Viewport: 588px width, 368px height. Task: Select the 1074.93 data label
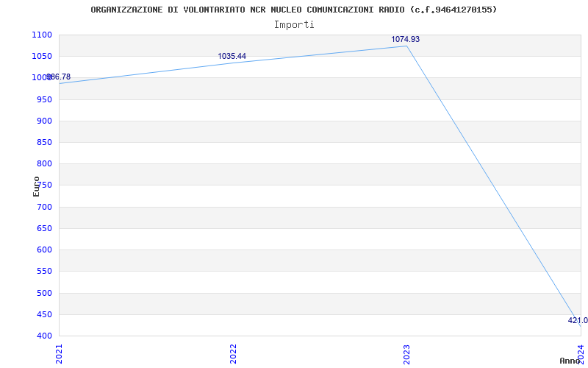406,39
